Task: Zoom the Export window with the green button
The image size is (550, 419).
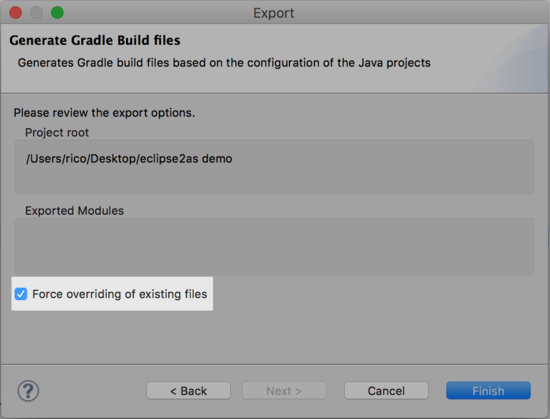Action: point(57,13)
